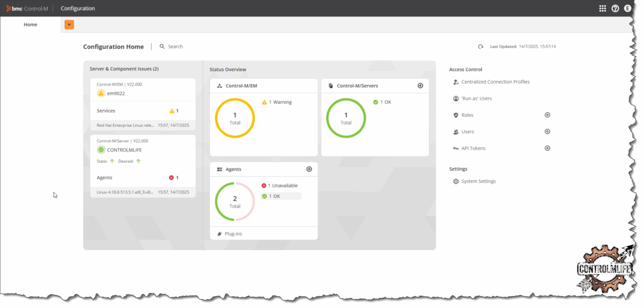
Task: Click the refresh icon beside Last Updated
Action: click(x=481, y=47)
